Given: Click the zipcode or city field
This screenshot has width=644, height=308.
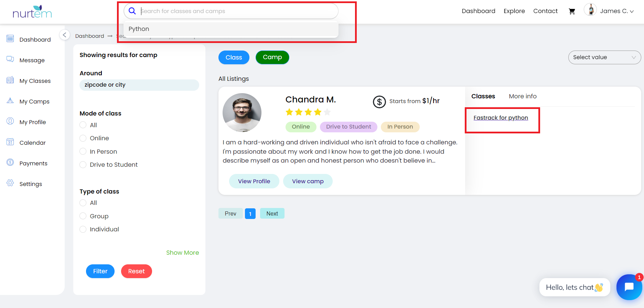Looking at the screenshot, I should pos(139,85).
